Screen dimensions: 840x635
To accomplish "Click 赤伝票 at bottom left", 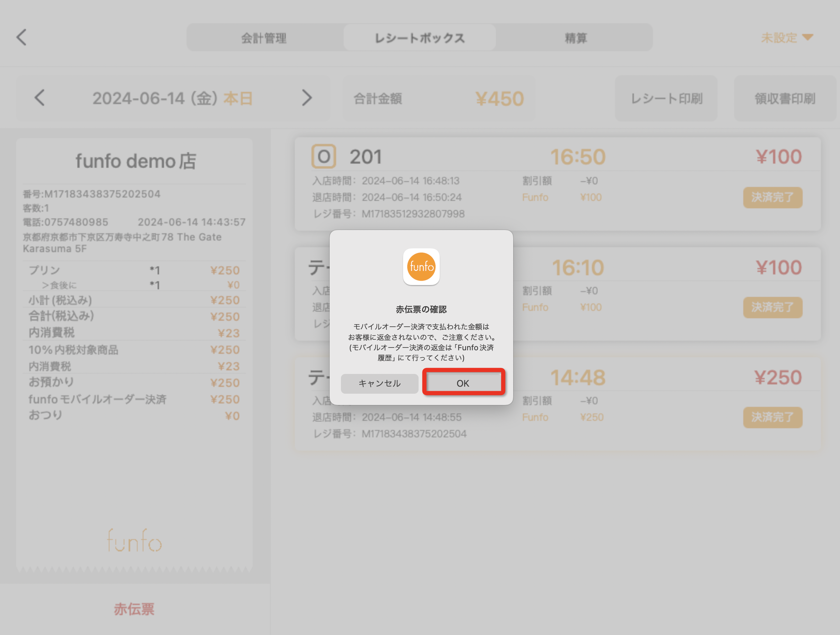I will (x=134, y=609).
